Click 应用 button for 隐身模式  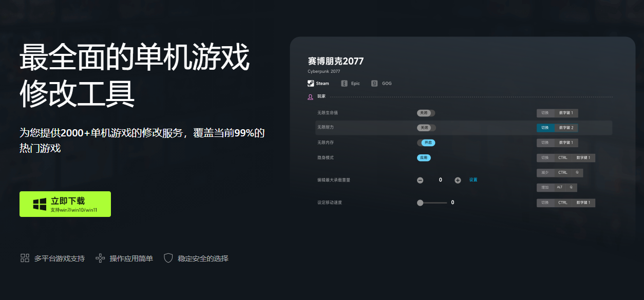point(424,158)
